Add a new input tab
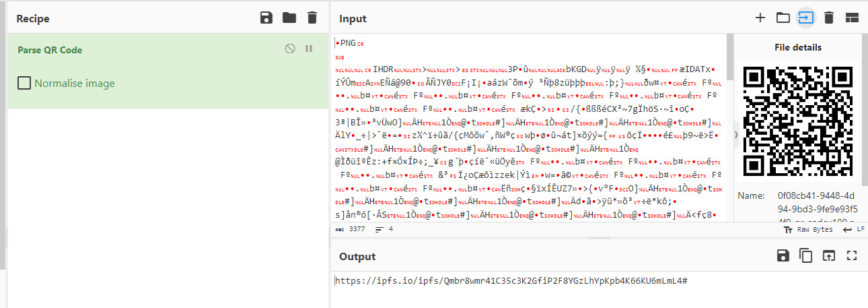This screenshot has width=868, height=308. pos(760,18)
